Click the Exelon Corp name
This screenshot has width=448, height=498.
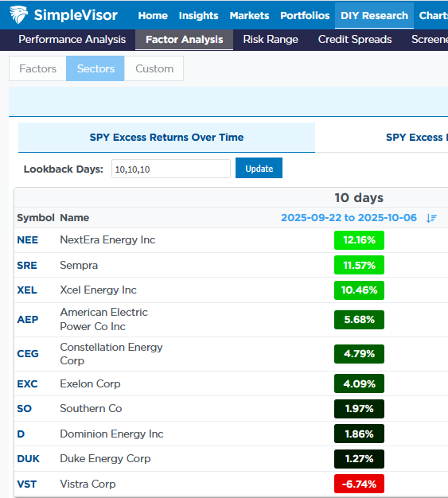coord(90,384)
